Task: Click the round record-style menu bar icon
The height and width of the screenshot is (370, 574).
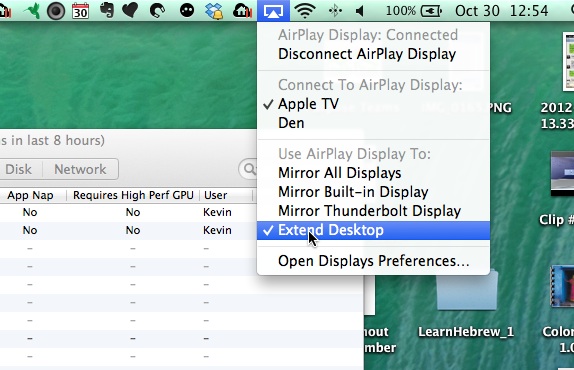Action: click(56, 11)
